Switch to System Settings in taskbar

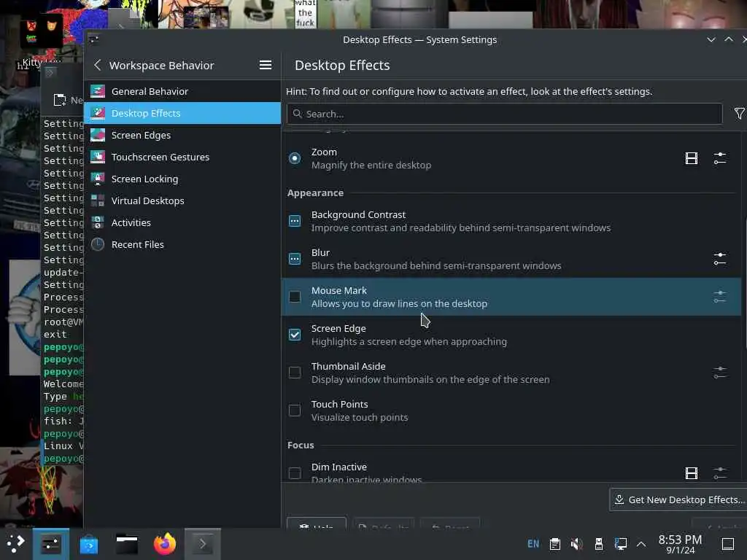point(51,544)
